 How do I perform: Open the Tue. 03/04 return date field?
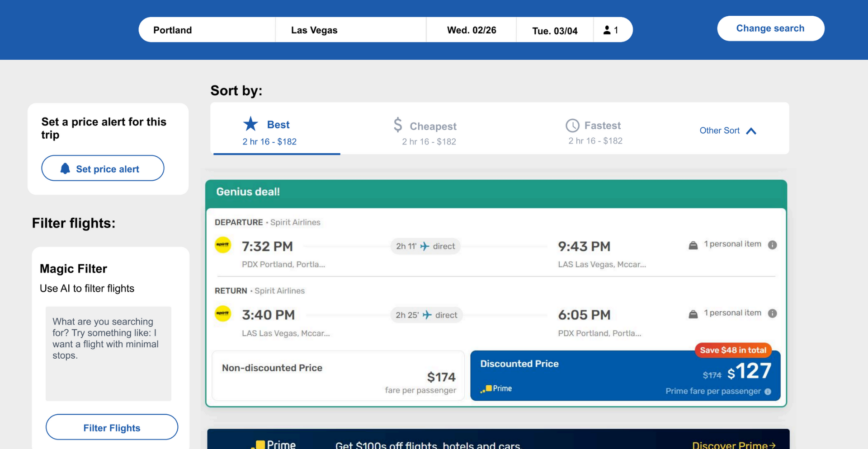point(555,31)
